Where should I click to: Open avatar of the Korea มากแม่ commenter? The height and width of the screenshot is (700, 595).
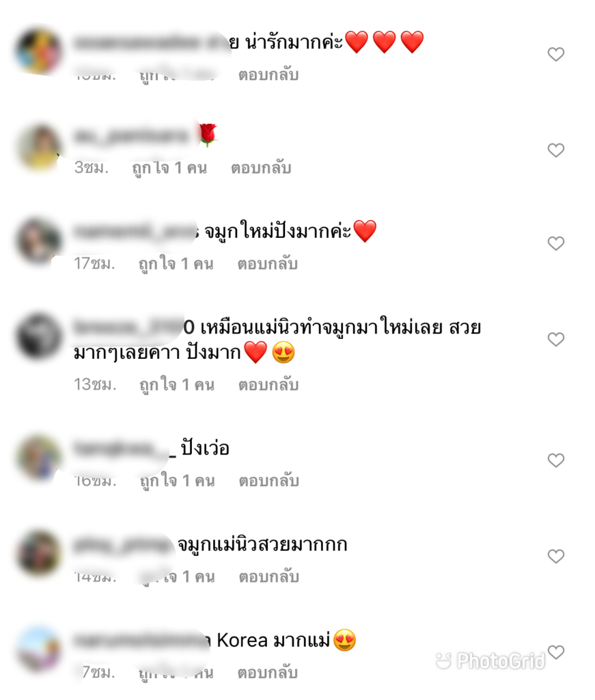[x=38, y=649]
